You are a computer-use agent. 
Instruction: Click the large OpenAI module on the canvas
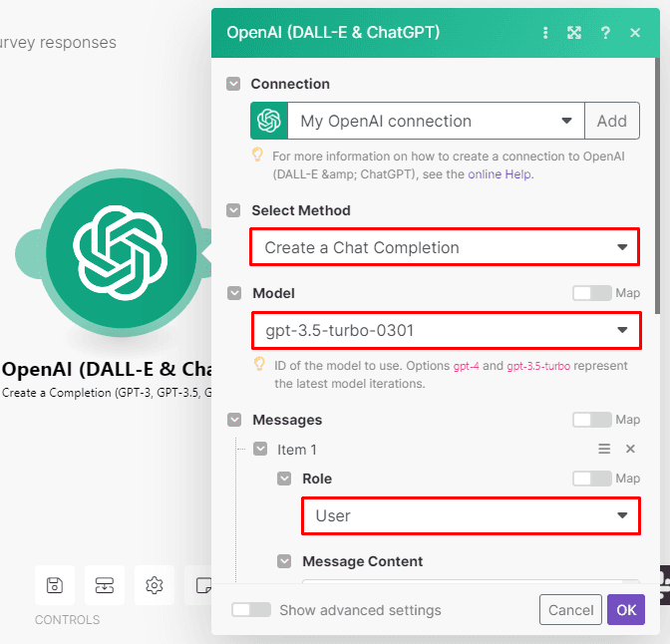tap(122, 252)
